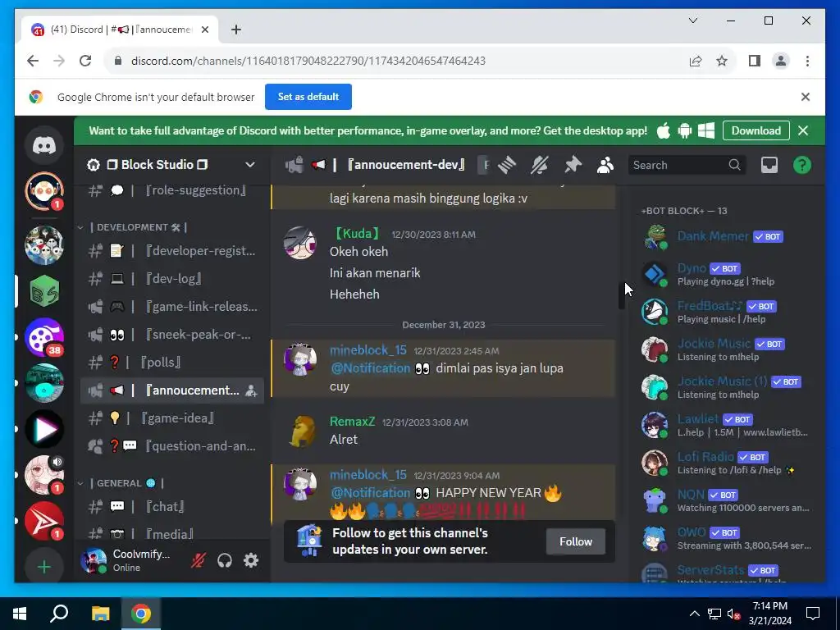The height and width of the screenshot is (630, 840).
Task: Open Chrome tab search chevron
Action: (692, 21)
